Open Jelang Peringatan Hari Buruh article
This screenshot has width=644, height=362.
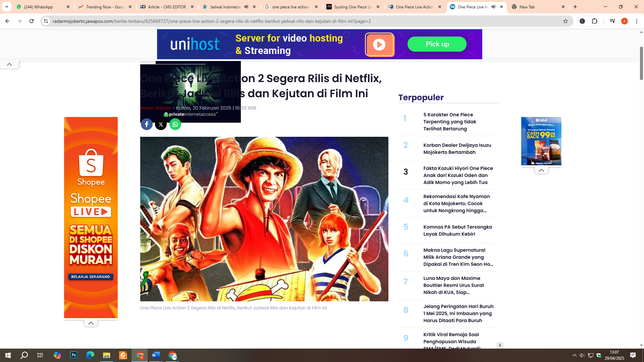pyautogui.click(x=458, y=313)
